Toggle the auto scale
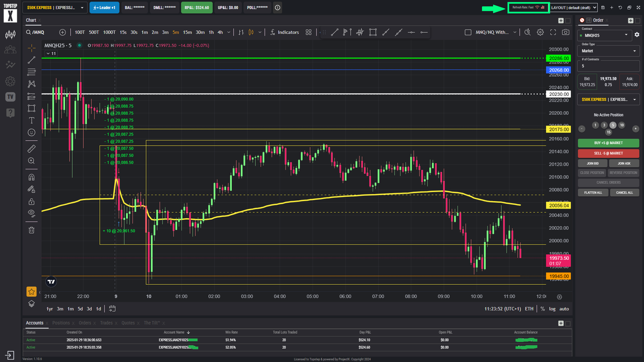The image size is (644, 362). point(564,309)
